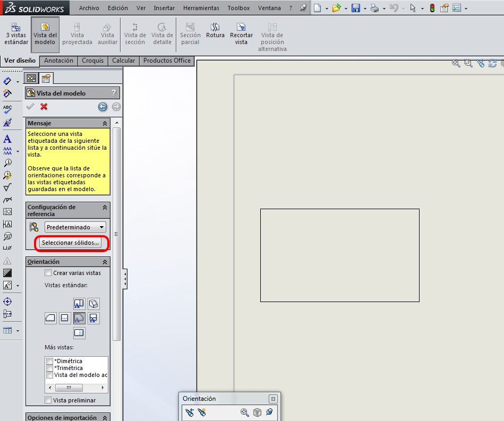Click the New document icon
Viewport: 504px width, 421px height.
coord(317,8)
